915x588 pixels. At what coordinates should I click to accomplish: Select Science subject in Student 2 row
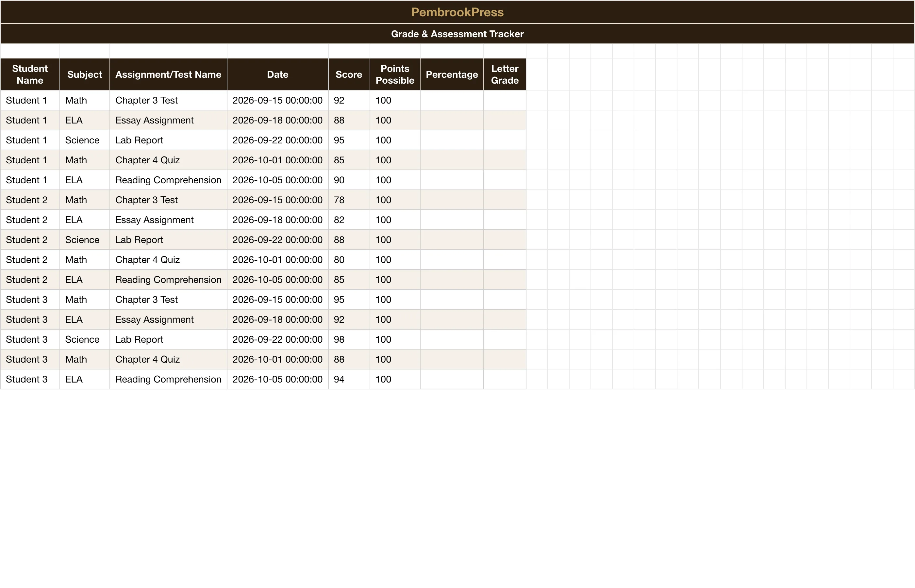pos(85,240)
